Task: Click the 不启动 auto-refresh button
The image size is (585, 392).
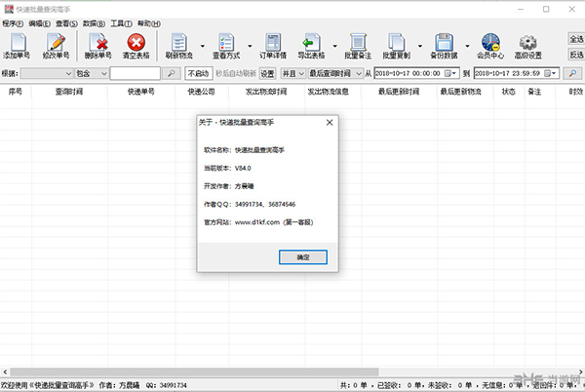Action: coord(199,73)
